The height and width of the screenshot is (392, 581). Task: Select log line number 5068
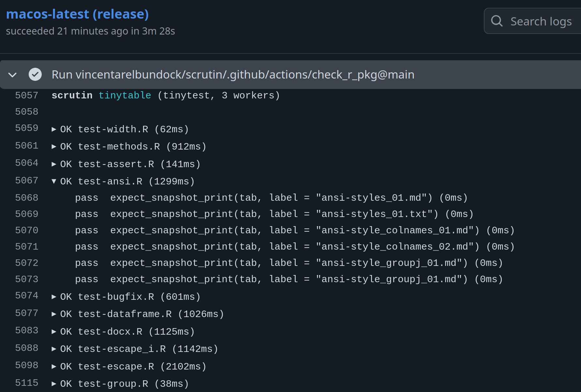click(x=26, y=197)
